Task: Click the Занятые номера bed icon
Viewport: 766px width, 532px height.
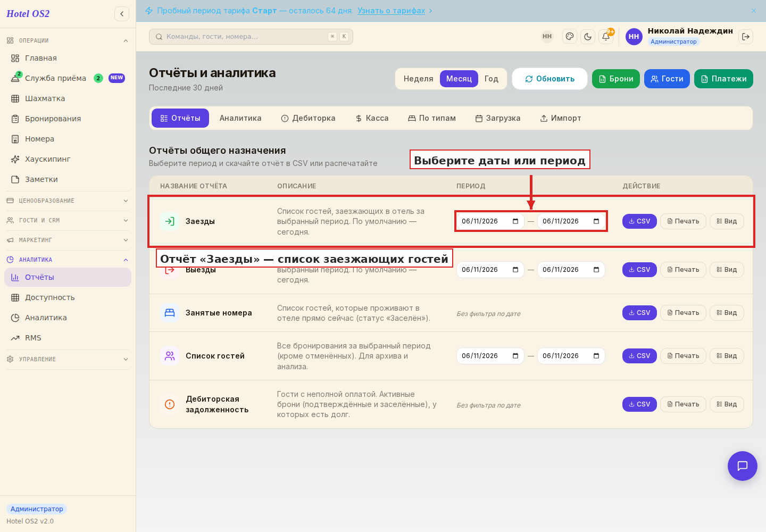Action: (x=170, y=313)
